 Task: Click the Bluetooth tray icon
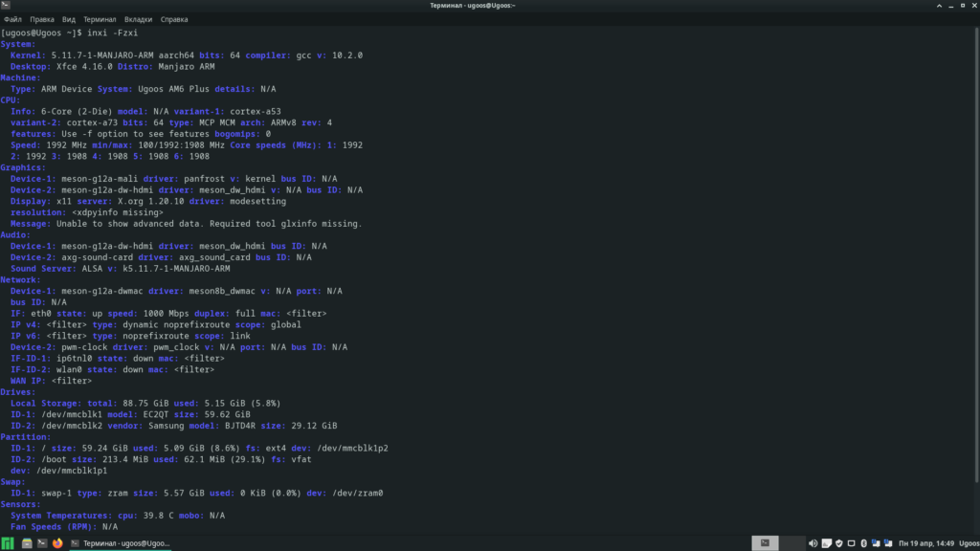click(x=863, y=542)
